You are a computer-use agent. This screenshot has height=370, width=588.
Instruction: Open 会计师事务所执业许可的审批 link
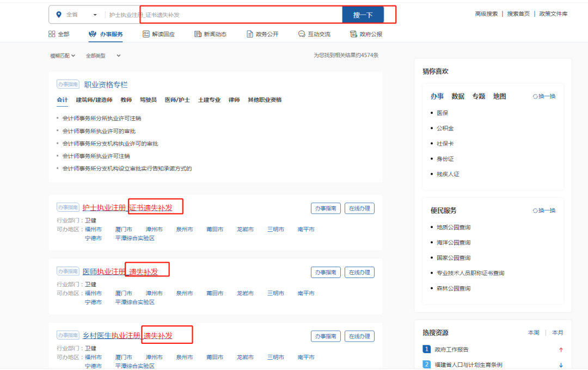99,131
